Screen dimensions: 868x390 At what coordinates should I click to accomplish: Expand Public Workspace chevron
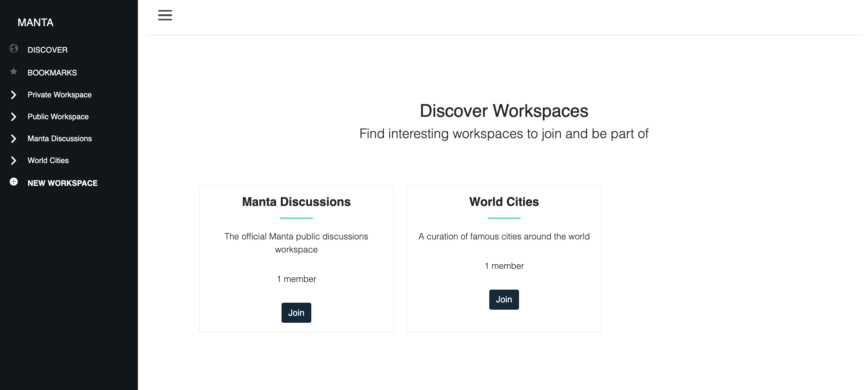point(13,117)
